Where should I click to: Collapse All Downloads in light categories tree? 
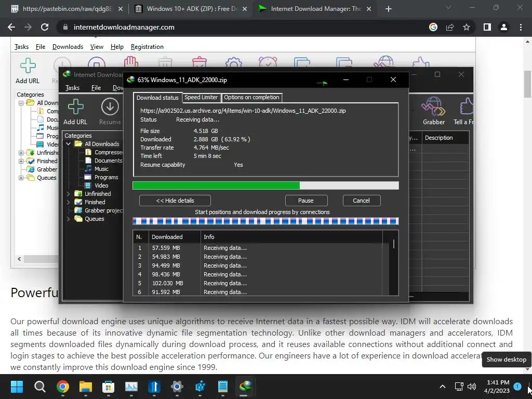21,103
